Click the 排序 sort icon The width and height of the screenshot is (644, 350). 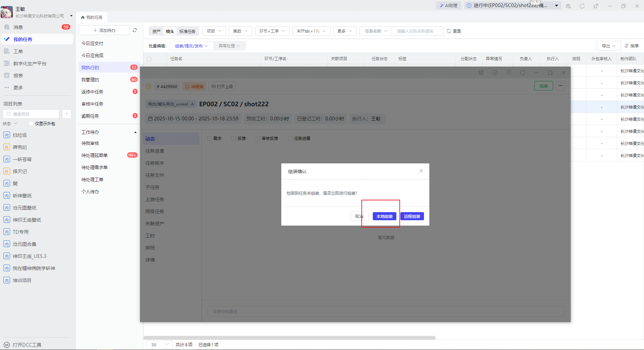(x=627, y=46)
